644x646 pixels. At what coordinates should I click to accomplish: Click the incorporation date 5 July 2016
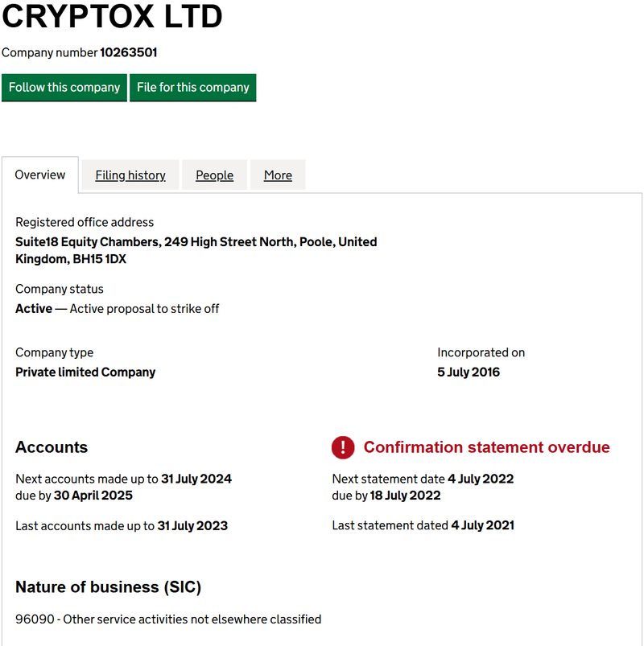(469, 372)
